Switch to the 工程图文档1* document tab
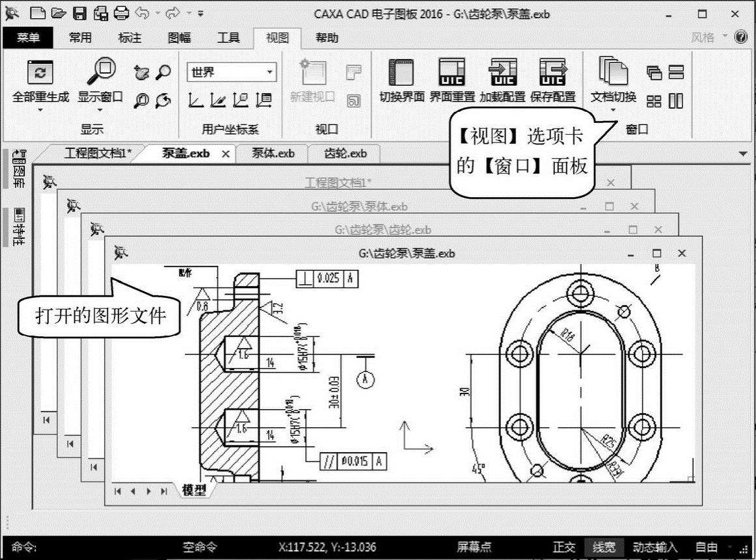This screenshot has height=560, width=756. pyautogui.click(x=98, y=153)
